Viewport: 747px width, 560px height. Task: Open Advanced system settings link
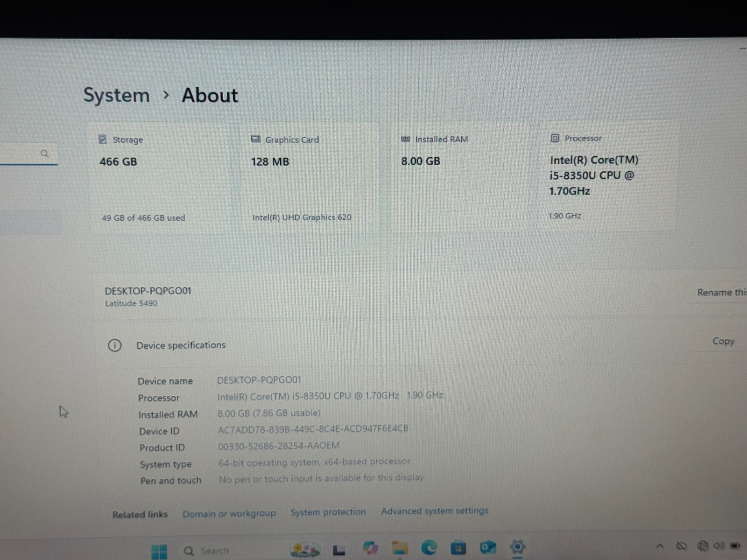tap(434, 511)
